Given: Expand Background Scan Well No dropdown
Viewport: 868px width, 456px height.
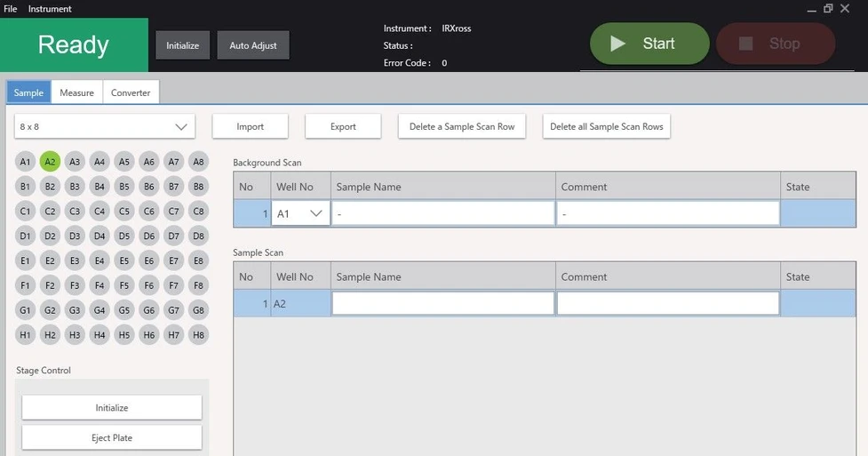Looking at the screenshot, I should pyautogui.click(x=300, y=214).
